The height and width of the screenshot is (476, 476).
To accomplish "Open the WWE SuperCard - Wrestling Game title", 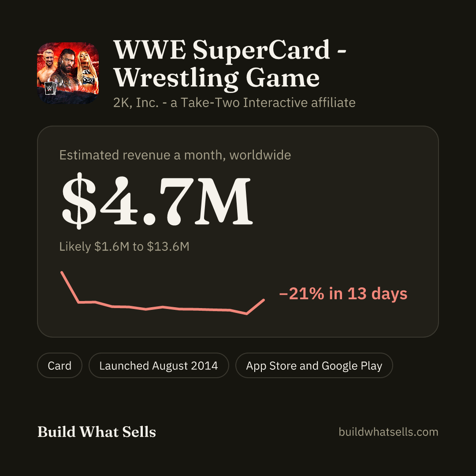I will point(230,64).
